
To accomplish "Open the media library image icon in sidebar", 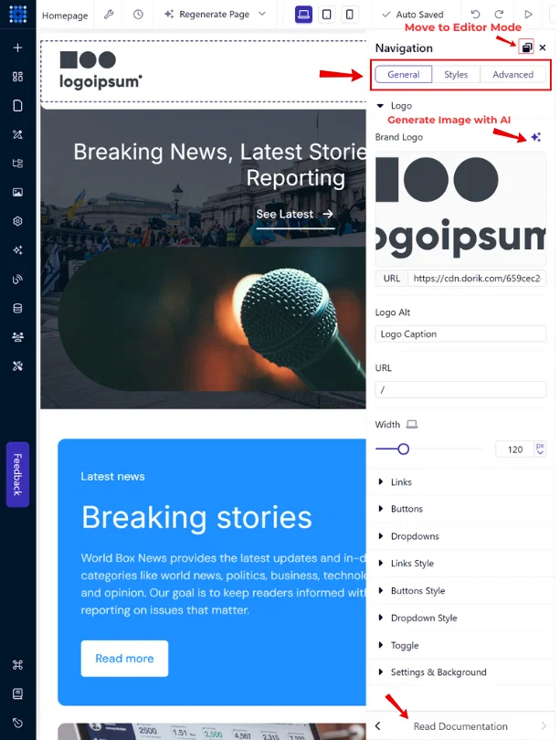I will pos(17,192).
